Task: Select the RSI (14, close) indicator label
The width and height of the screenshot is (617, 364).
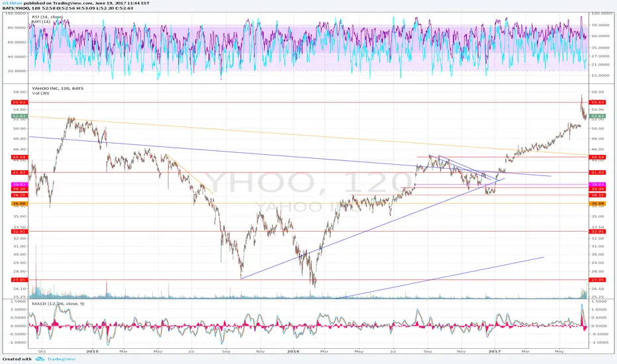Action: coord(47,17)
